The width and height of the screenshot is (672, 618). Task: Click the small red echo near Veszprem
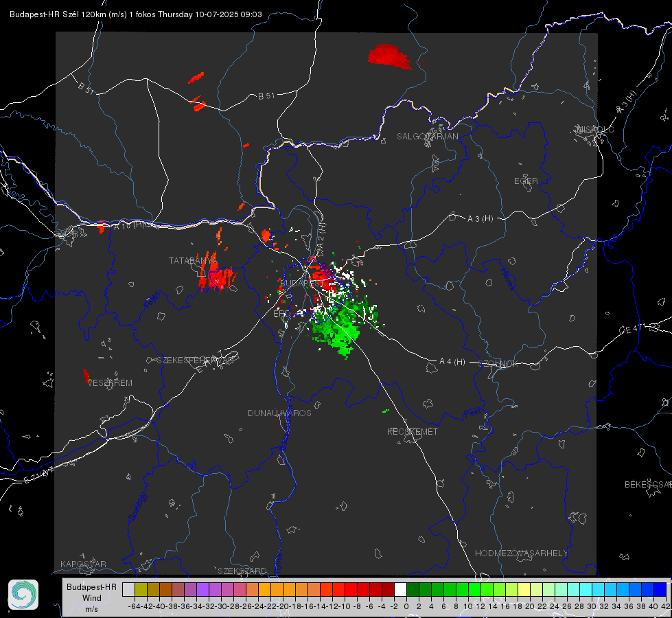tap(86, 376)
